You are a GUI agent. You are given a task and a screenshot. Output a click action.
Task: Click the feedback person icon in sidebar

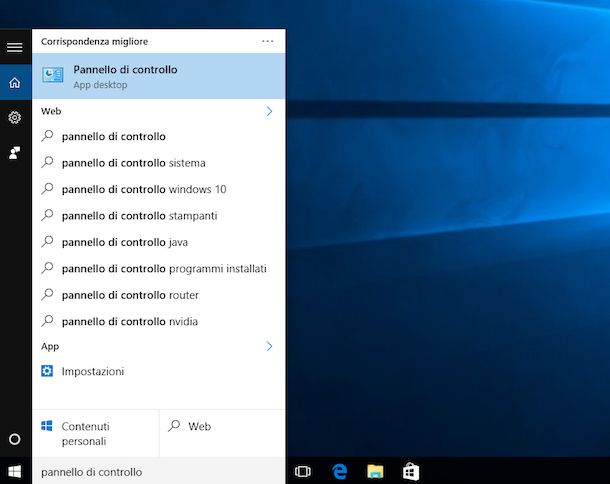(x=15, y=153)
